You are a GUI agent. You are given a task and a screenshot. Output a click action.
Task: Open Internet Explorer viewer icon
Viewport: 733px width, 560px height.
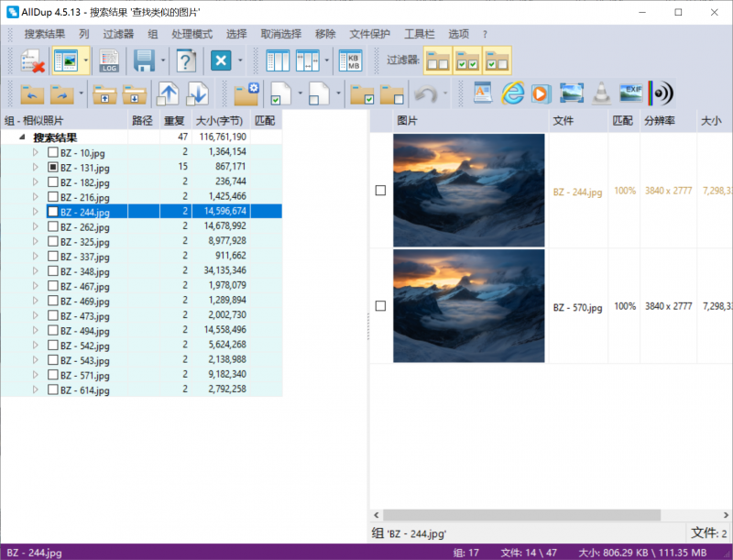tap(512, 93)
